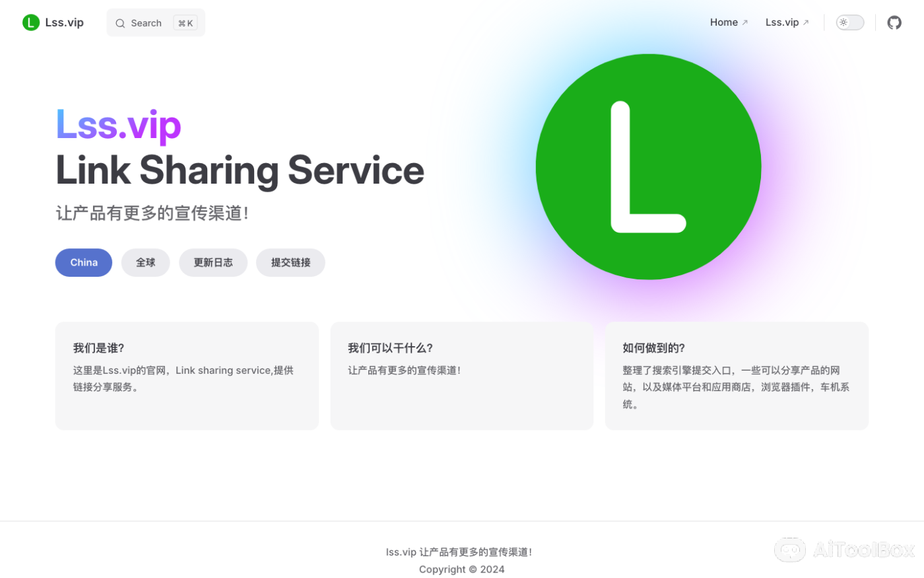Image resolution: width=924 pixels, height=578 pixels.
Task: Click the 我们是谁? info card
Action: [x=187, y=375]
